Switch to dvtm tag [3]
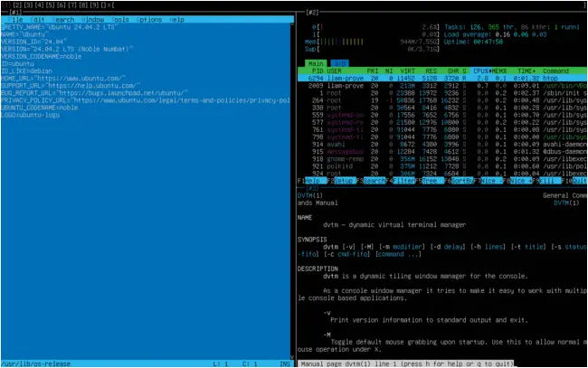Screen dimensions: 588x368 click(28, 5)
